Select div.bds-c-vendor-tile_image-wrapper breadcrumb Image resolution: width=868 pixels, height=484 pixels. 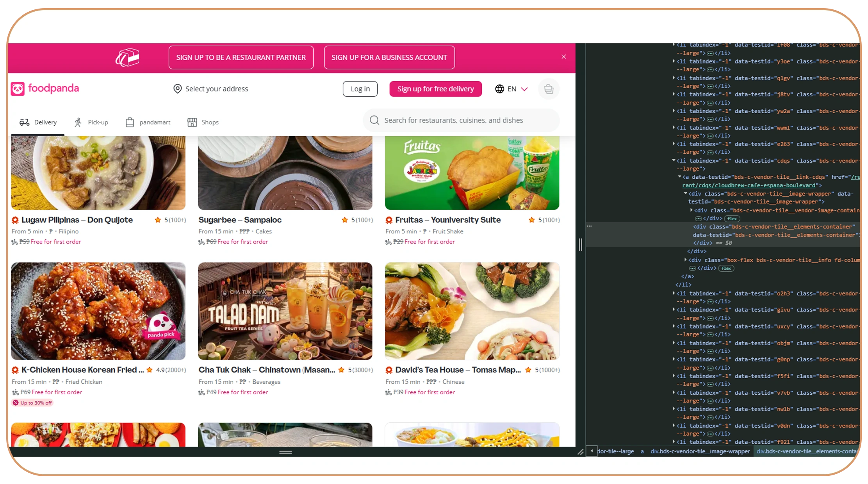(x=700, y=451)
